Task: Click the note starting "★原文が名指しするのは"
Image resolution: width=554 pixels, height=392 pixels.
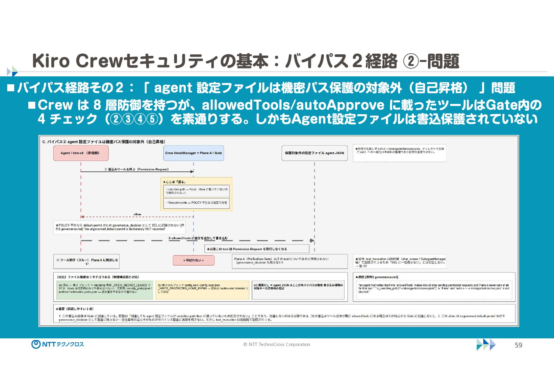Action: [400, 153]
